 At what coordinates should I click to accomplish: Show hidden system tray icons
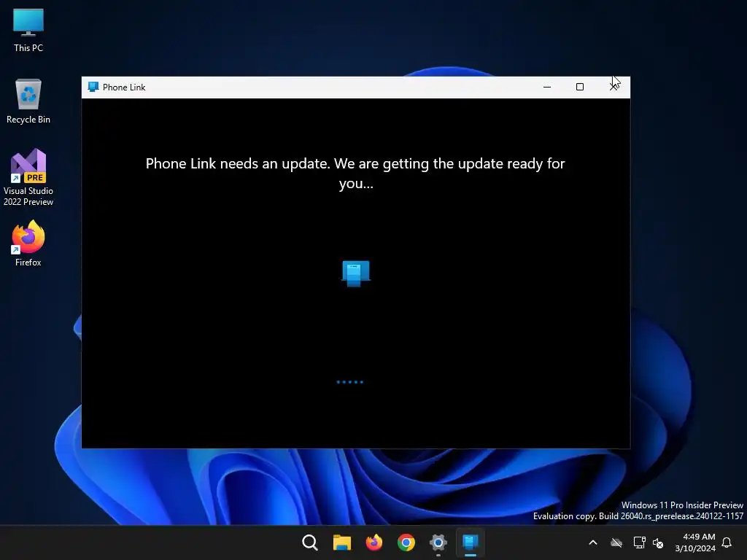(593, 542)
